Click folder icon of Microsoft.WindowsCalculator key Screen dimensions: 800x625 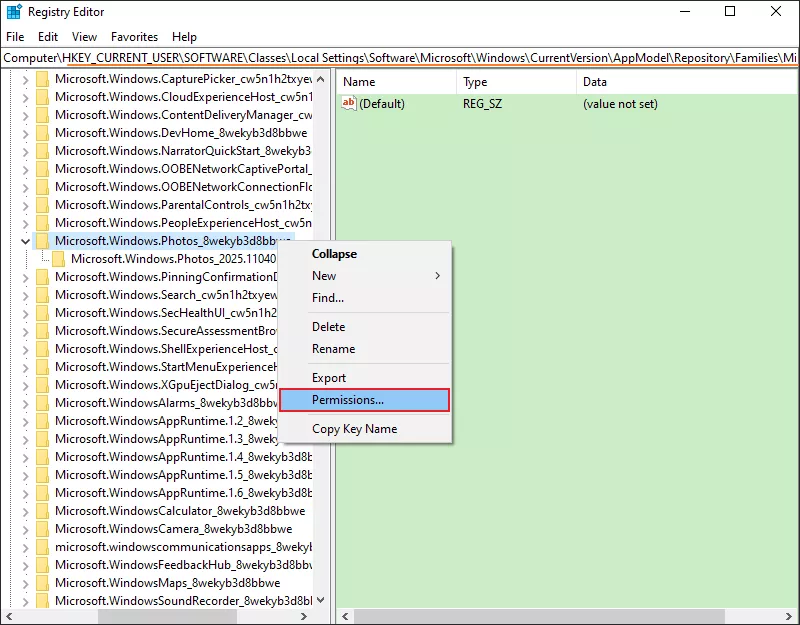tap(43, 511)
